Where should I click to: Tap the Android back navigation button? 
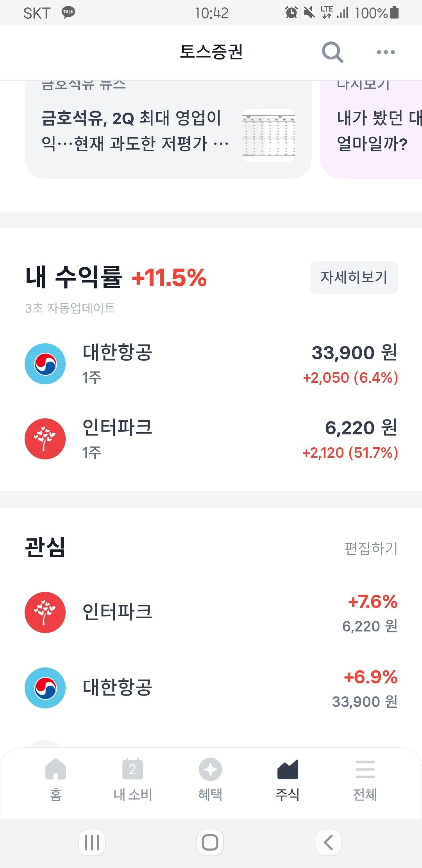pyautogui.click(x=328, y=842)
